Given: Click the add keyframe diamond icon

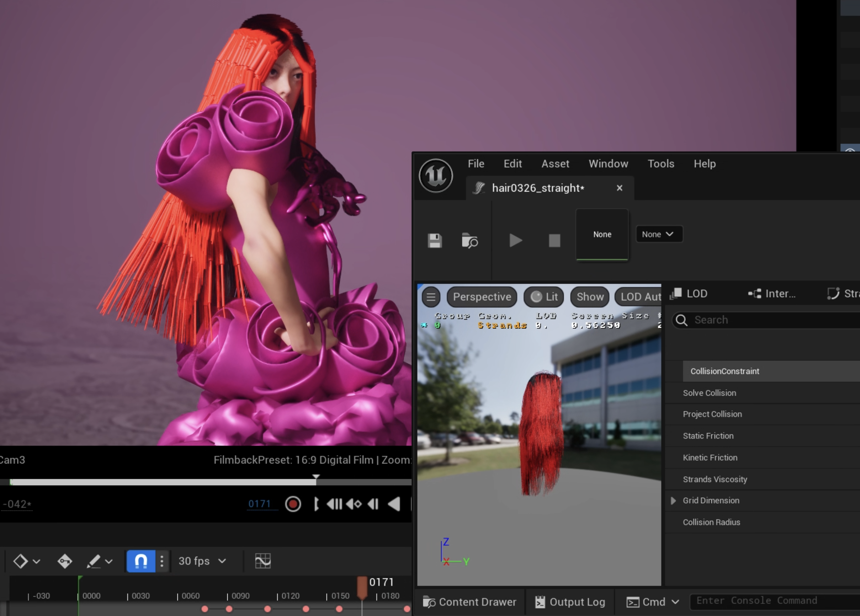Looking at the screenshot, I should coord(21,561).
